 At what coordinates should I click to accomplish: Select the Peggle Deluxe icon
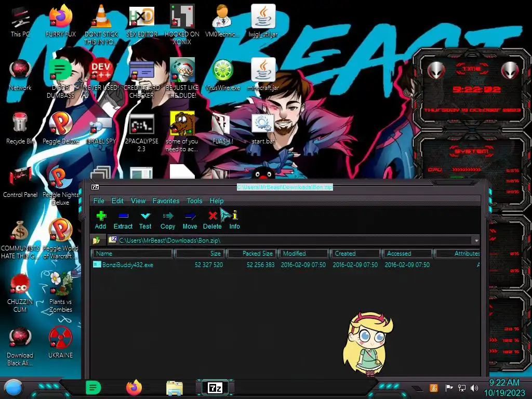60,128
